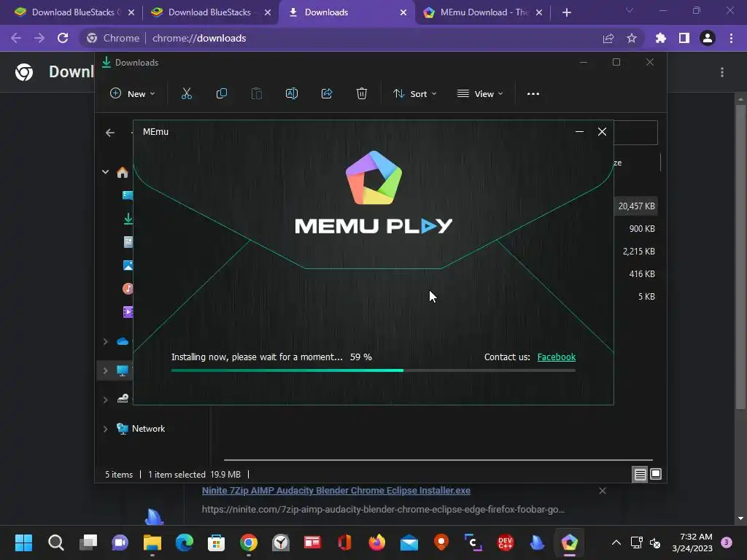Switch to the first Download BlueStacks tab

pos(75,12)
